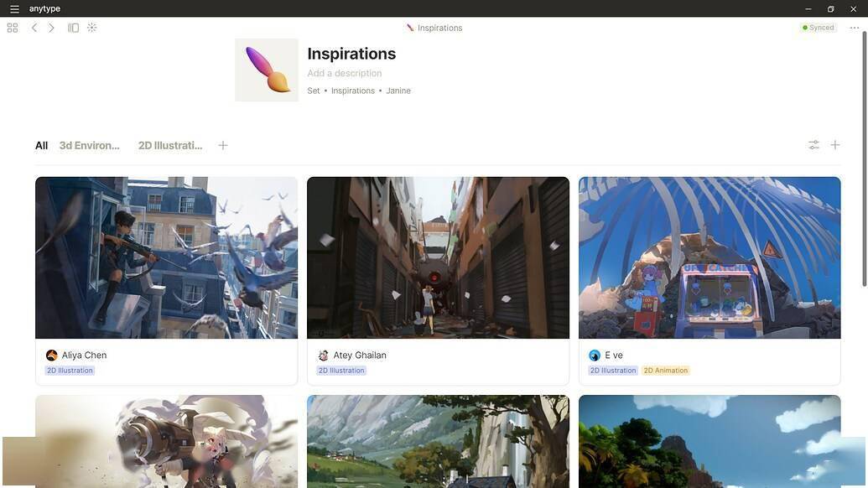Create new object with plus icon
The image size is (868, 488).
tap(835, 145)
